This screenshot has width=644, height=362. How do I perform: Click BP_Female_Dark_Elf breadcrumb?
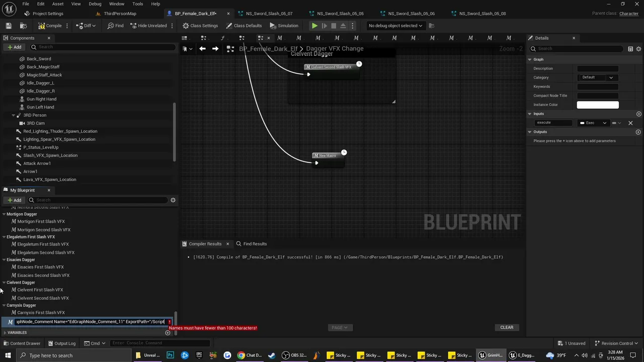tap(268, 49)
